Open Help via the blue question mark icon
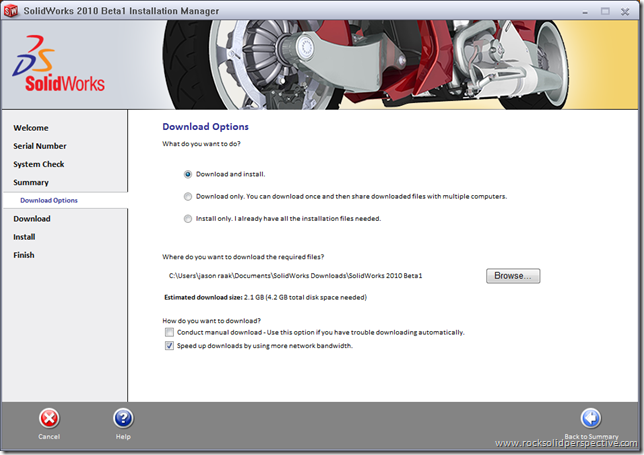 coord(123,419)
